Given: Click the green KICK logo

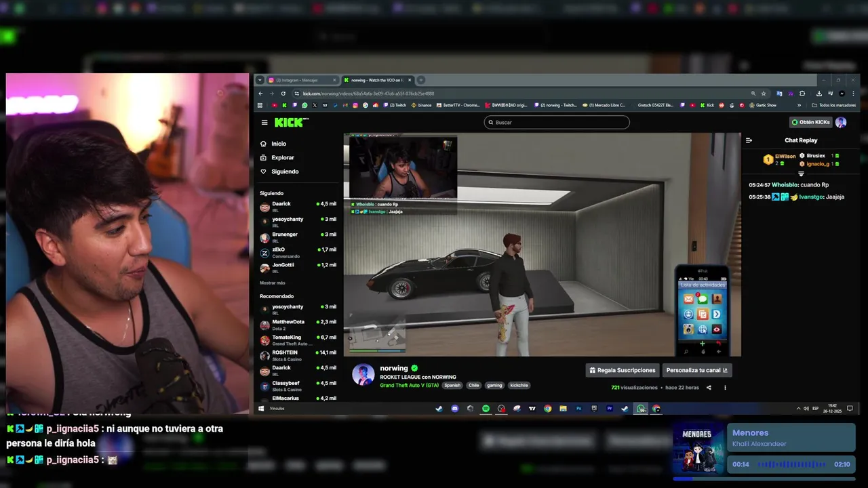Looking at the screenshot, I should (292, 123).
